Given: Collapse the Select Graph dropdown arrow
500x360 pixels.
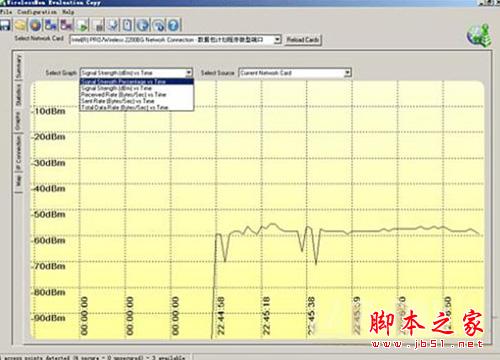Looking at the screenshot, I should coord(189,73).
